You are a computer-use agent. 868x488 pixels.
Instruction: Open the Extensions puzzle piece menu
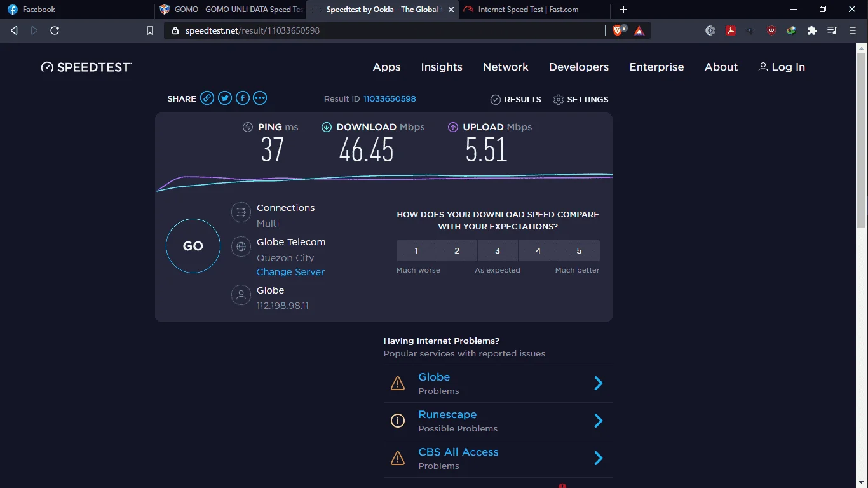812,30
